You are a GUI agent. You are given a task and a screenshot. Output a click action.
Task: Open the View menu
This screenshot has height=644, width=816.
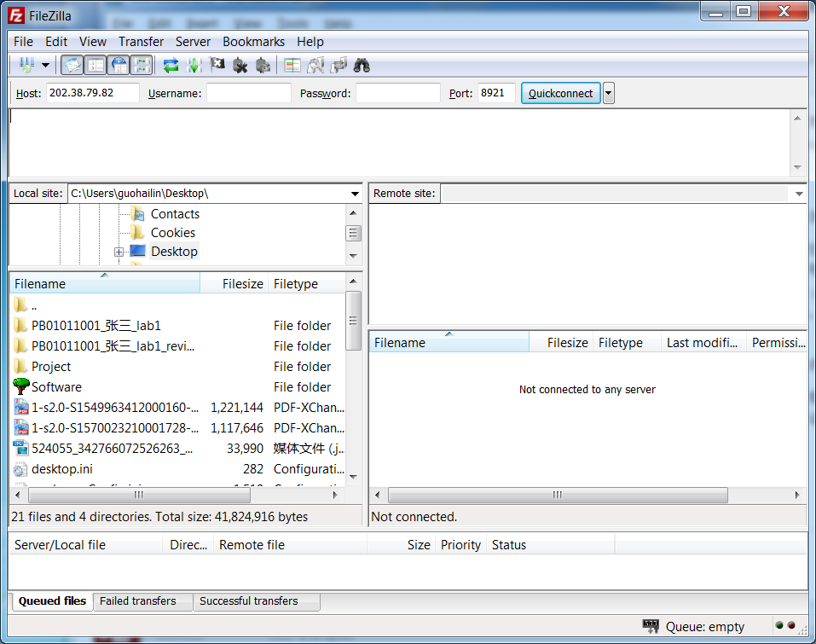pos(93,42)
